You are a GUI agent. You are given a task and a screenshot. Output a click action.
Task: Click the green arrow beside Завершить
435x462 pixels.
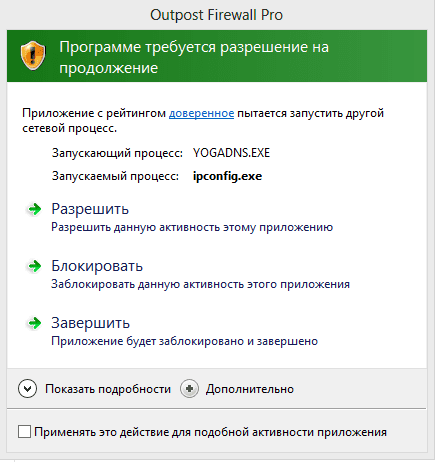click(x=34, y=323)
